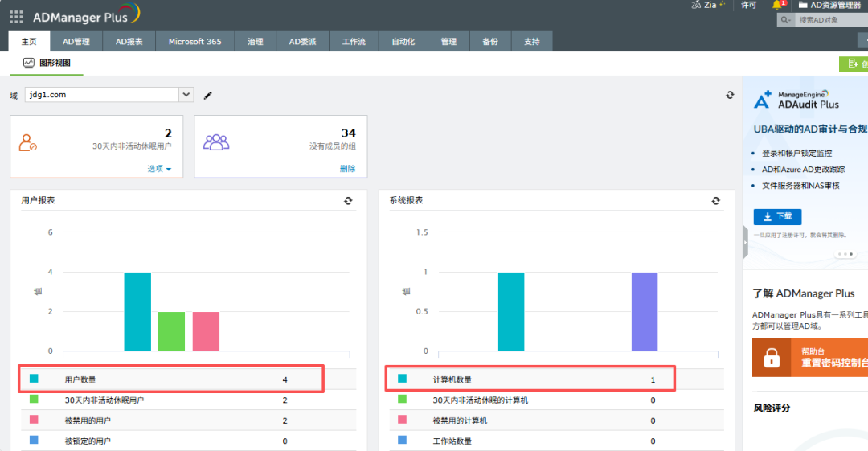
Task: Click the 重置密码控制台 helpdesk banner
Action: click(810, 358)
